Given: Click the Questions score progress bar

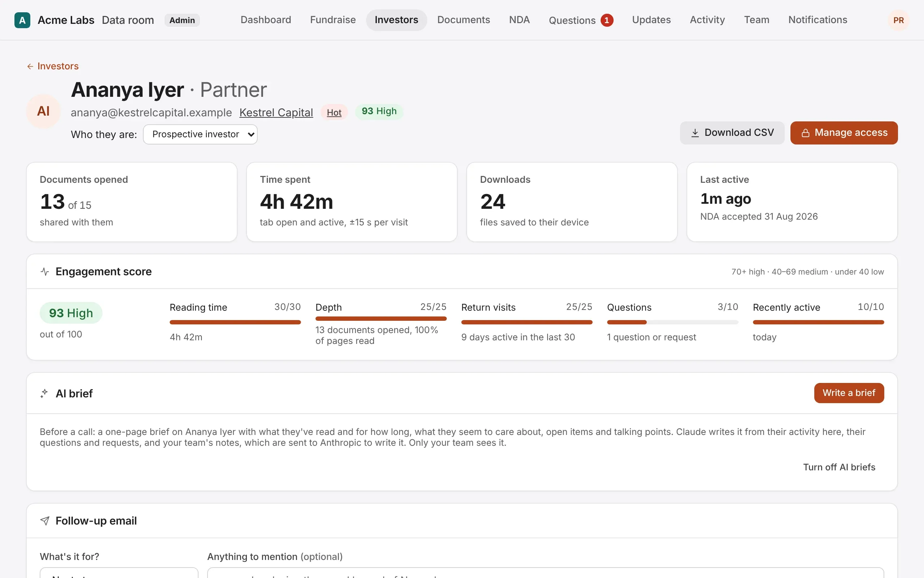Looking at the screenshot, I should coord(672,322).
